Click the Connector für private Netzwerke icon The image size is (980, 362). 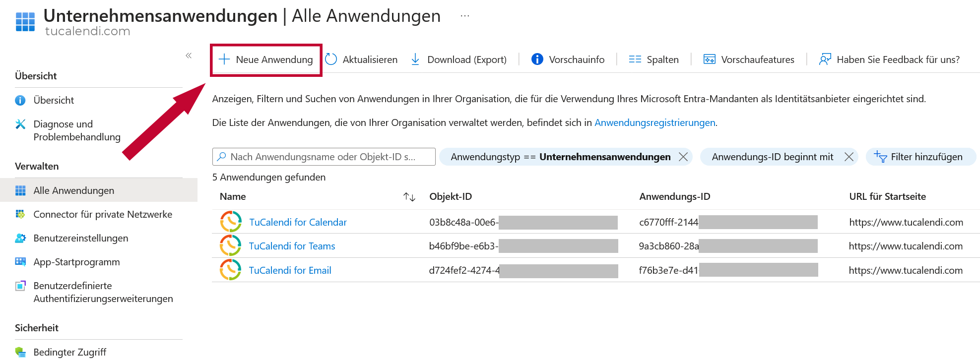tap(20, 214)
